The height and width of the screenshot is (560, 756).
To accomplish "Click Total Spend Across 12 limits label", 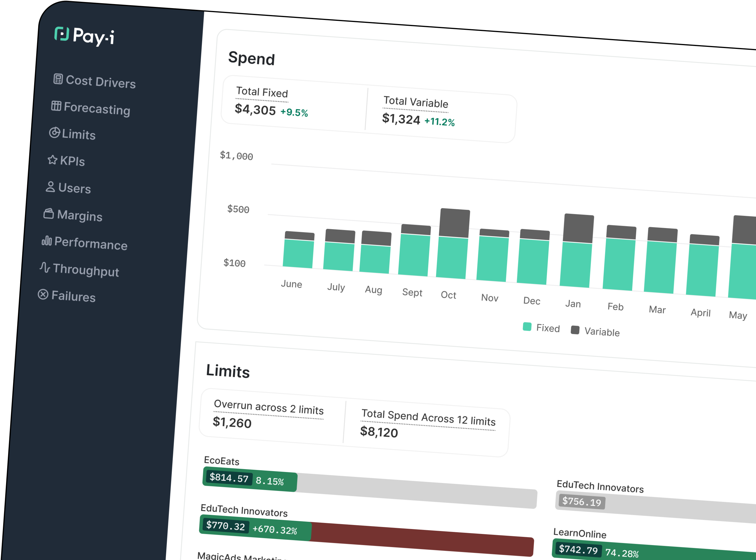I will click(x=428, y=417).
